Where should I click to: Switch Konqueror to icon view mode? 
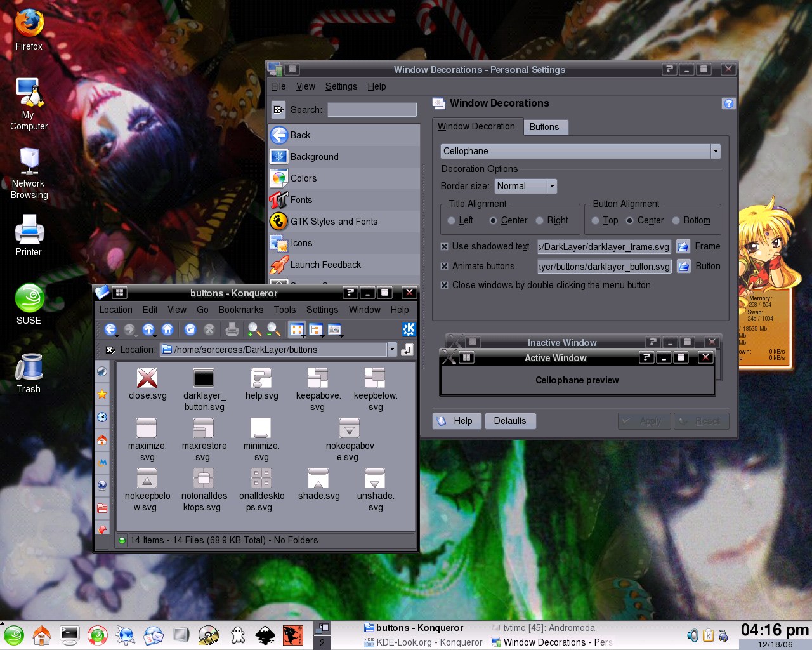pos(296,329)
